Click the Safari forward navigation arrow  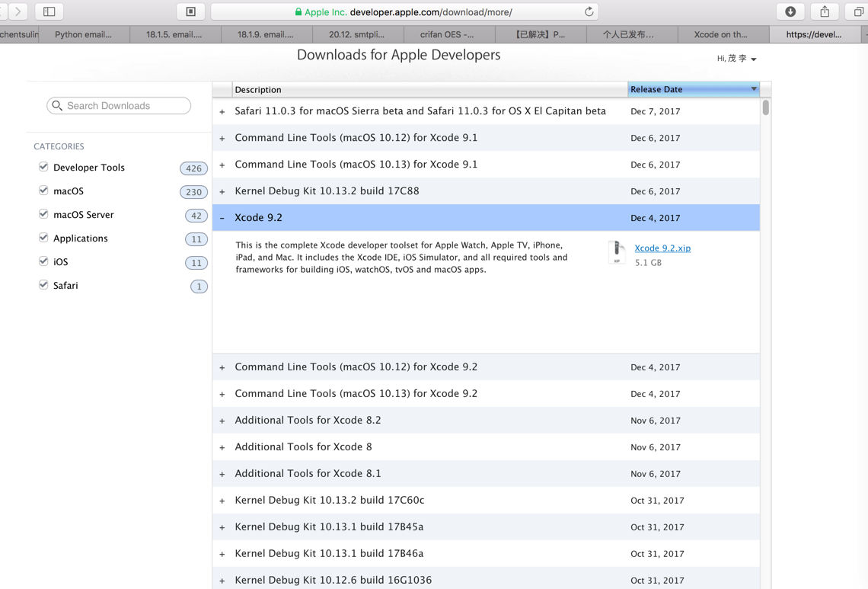coord(18,11)
